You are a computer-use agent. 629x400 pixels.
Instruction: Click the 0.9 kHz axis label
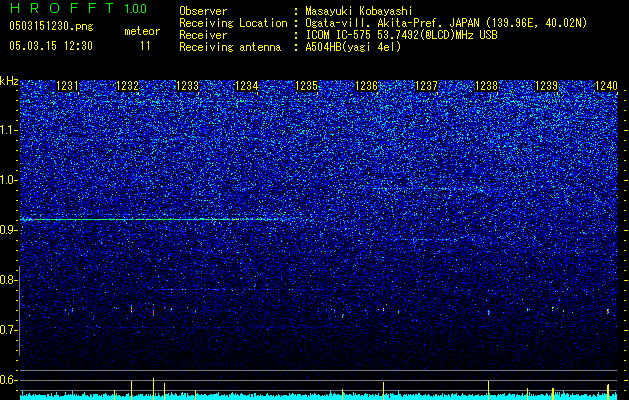[9, 230]
